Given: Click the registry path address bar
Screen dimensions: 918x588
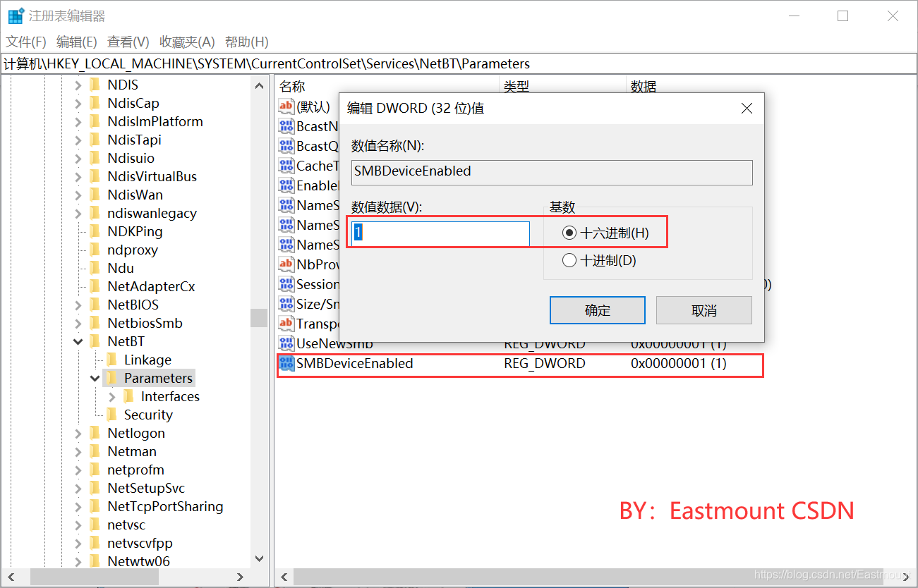Looking at the screenshot, I should [459, 63].
